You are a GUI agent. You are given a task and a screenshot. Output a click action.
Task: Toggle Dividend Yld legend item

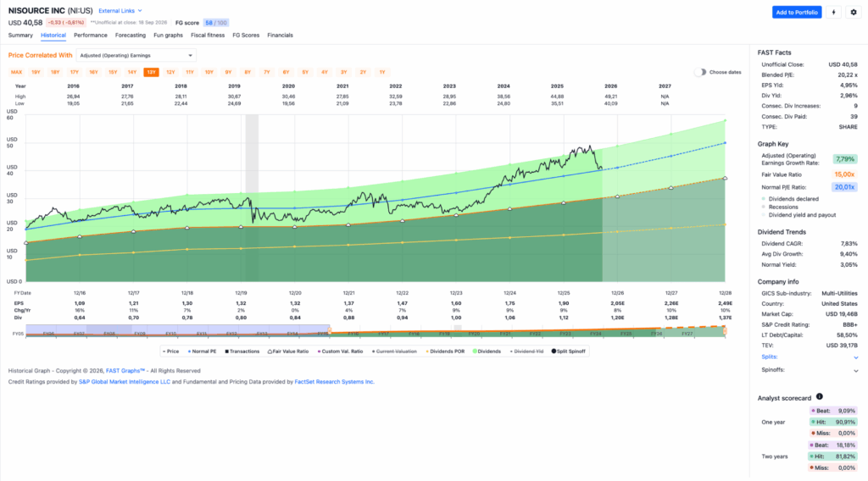point(526,351)
